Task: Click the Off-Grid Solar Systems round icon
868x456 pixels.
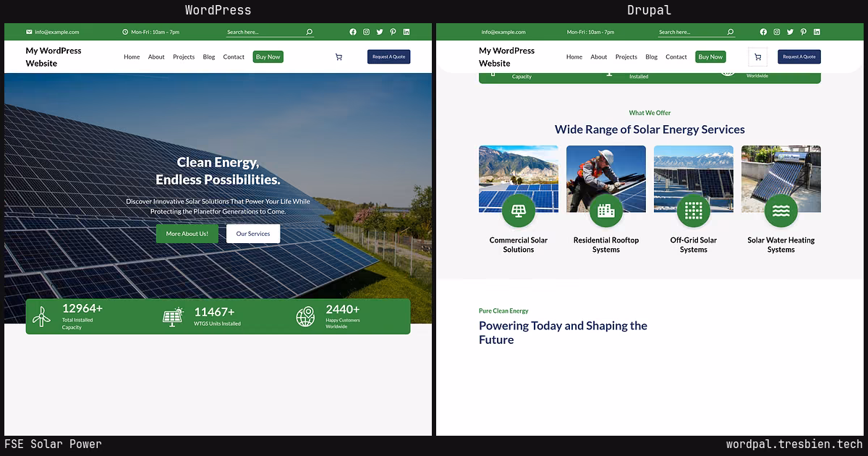Action: 694,211
